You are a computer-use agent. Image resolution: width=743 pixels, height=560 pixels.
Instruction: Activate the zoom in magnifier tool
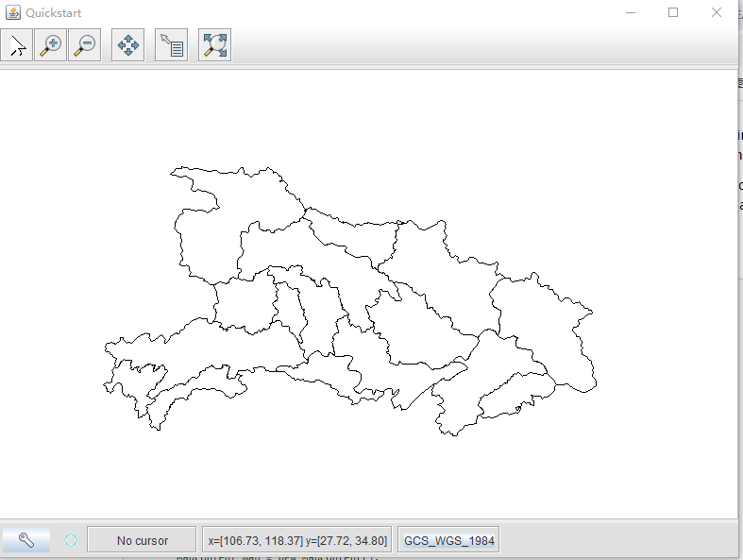tap(51, 45)
